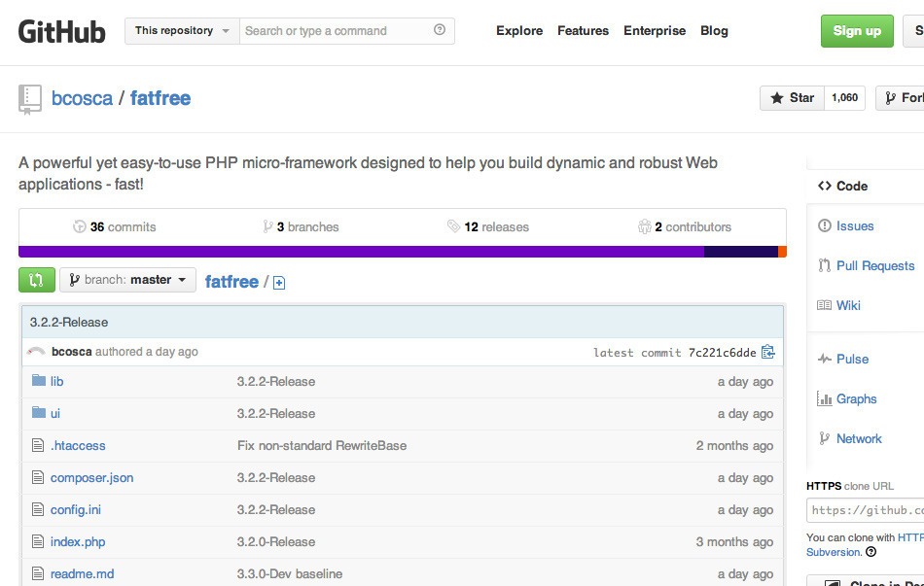Image resolution: width=924 pixels, height=586 pixels.
Task: Click the purple PHP language bar segment
Action: point(361,252)
